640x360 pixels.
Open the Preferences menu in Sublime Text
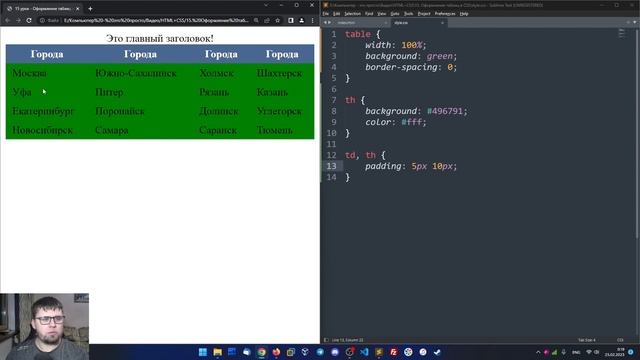[445, 13]
